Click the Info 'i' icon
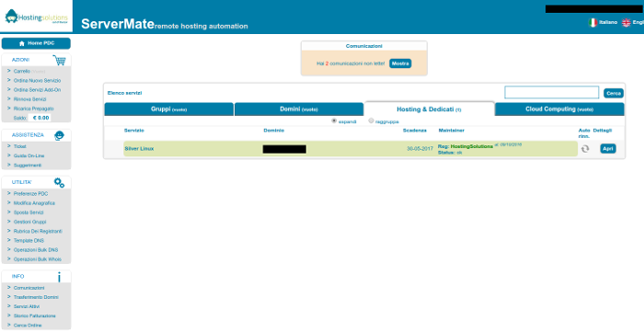Image resolution: width=644 pixels, height=332 pixels. point(59,277)
